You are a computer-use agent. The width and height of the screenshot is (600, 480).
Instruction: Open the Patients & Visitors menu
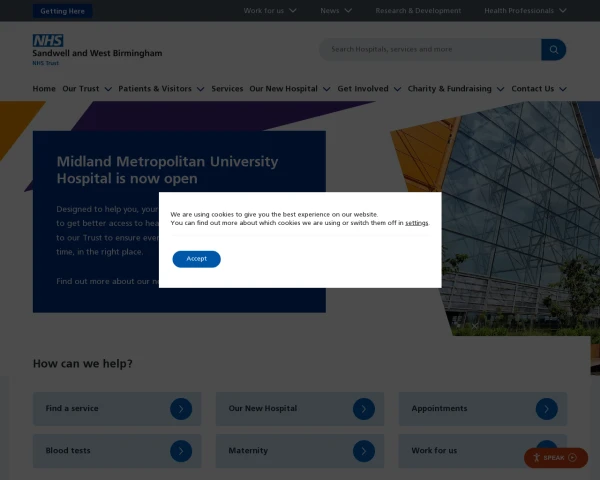click(161, 89)
